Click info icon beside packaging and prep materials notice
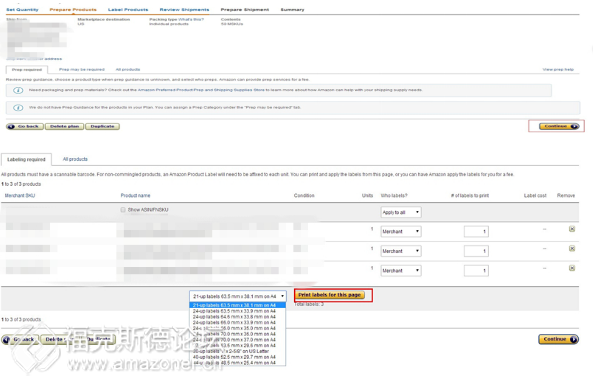600x382 pixels. pos(18,90)
